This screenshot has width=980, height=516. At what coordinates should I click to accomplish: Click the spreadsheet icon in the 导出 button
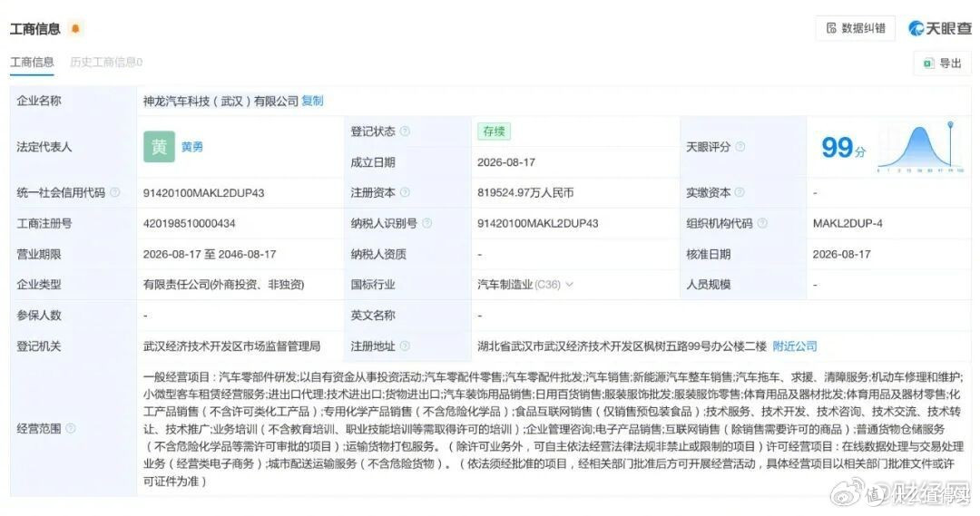click(x=928, y=63)
